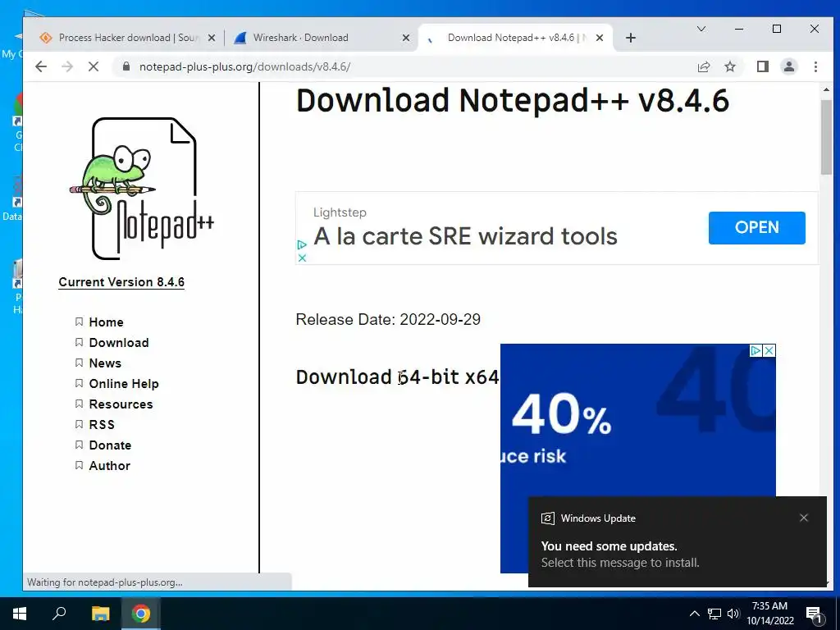
Task: Bookmark this page with star
Action: [730, 66]
